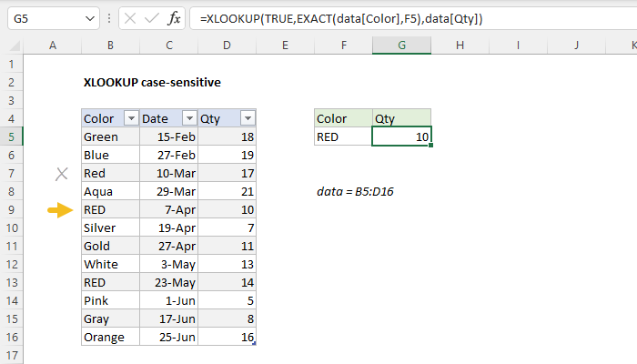Select the cell containing 'Pink'
637x364 pixels.
[110, 300]
